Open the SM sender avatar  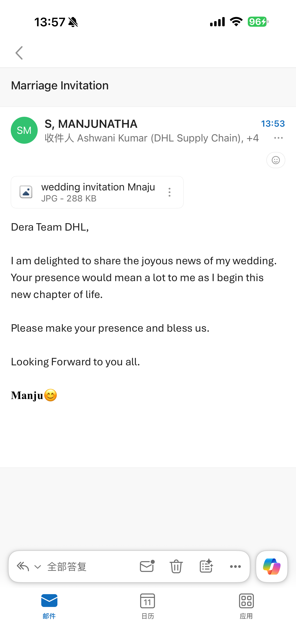(24, 130)
